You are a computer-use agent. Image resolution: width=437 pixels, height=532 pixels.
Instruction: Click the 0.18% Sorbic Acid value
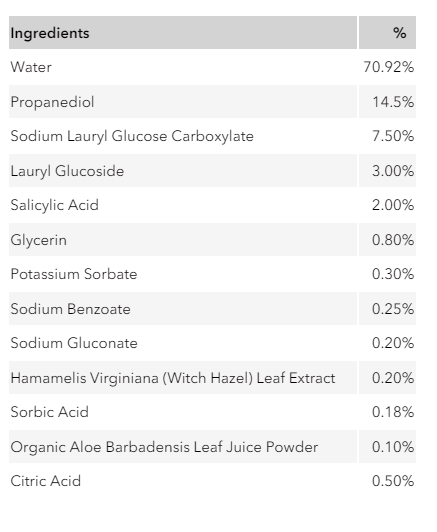393,412
